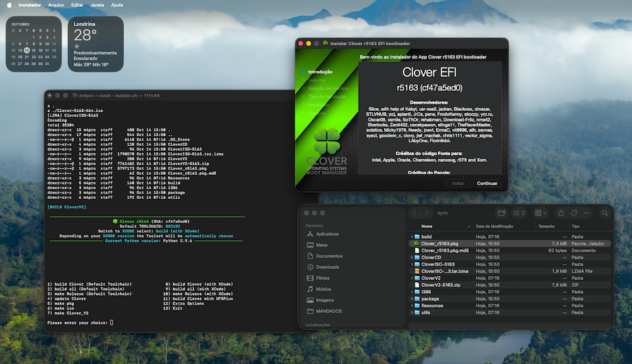
Task: Expand the build folder disclosure arrow
Action: click(412, 237)
